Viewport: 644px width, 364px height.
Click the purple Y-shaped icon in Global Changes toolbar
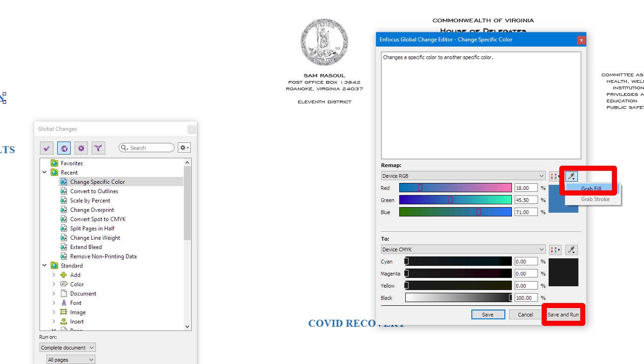point(98,148)
